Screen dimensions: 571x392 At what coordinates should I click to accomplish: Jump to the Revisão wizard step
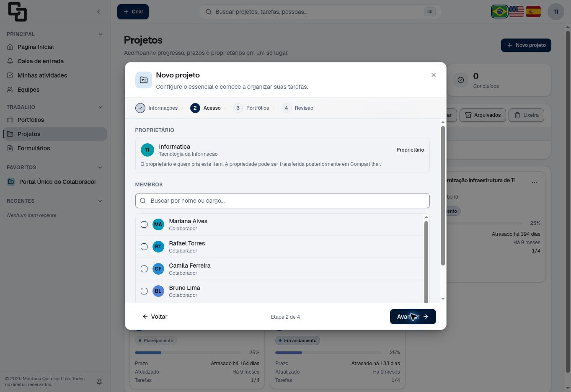pyautogui.click(x=298, y=108)
